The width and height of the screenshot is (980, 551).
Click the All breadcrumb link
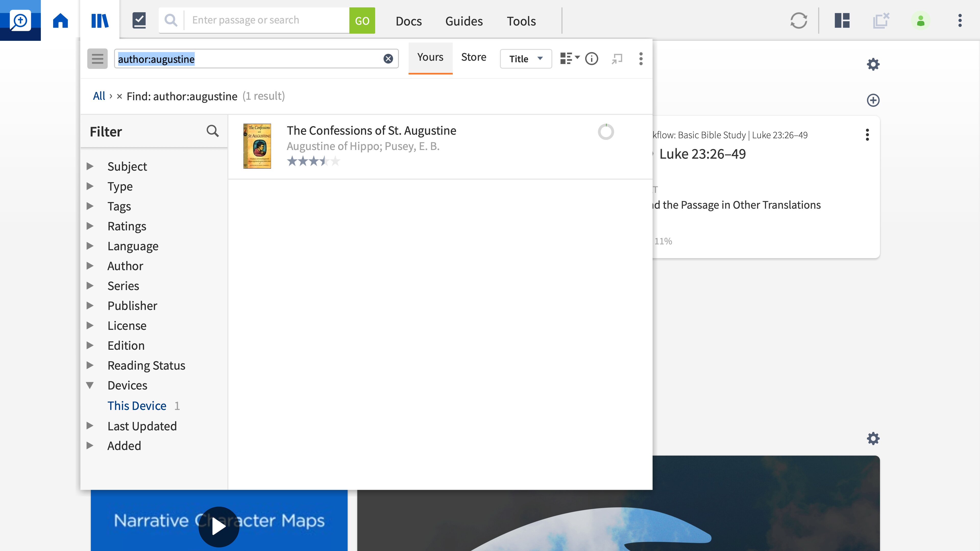pyautogui.click(x=99, y=96)
